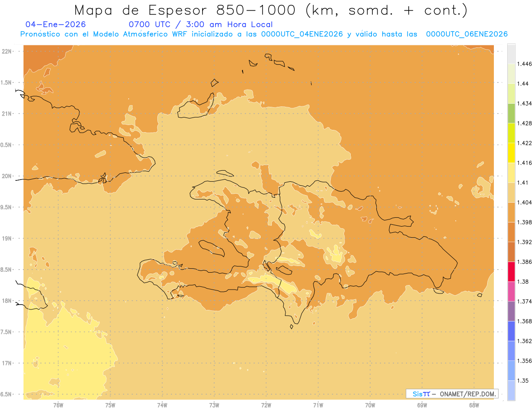Click the 68W longitude label
The width and height of the screenshot is (532, 411).
[474, 405]
